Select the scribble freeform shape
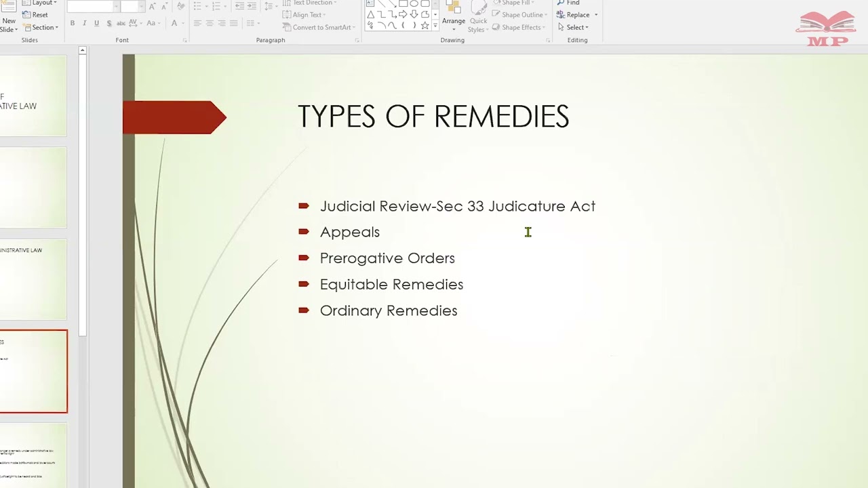This screenshot has height=488, width=868. coord(371,26)
